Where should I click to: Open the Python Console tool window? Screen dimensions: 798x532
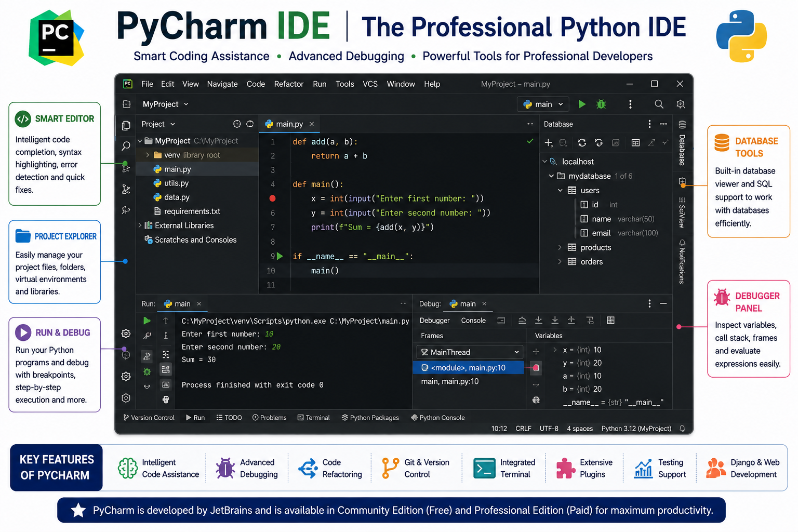(438, 418)
